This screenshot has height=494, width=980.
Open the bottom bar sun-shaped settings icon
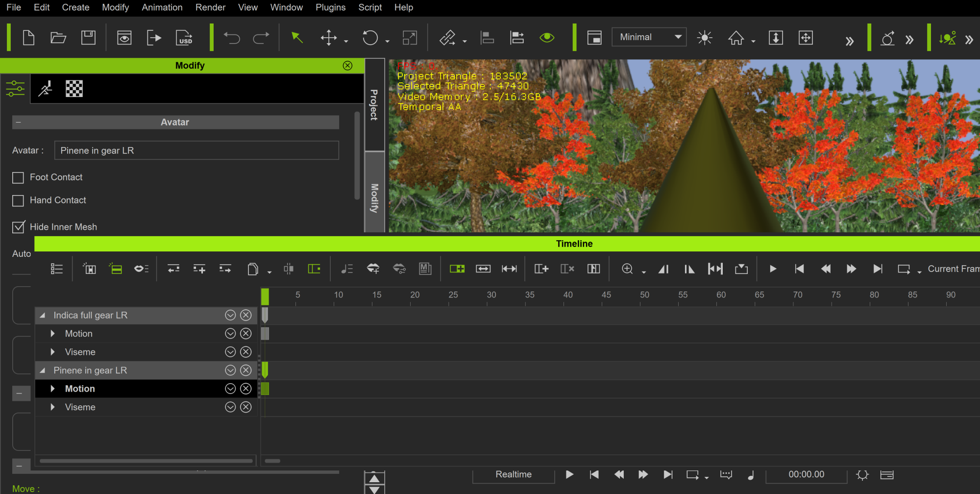point(862,474)
